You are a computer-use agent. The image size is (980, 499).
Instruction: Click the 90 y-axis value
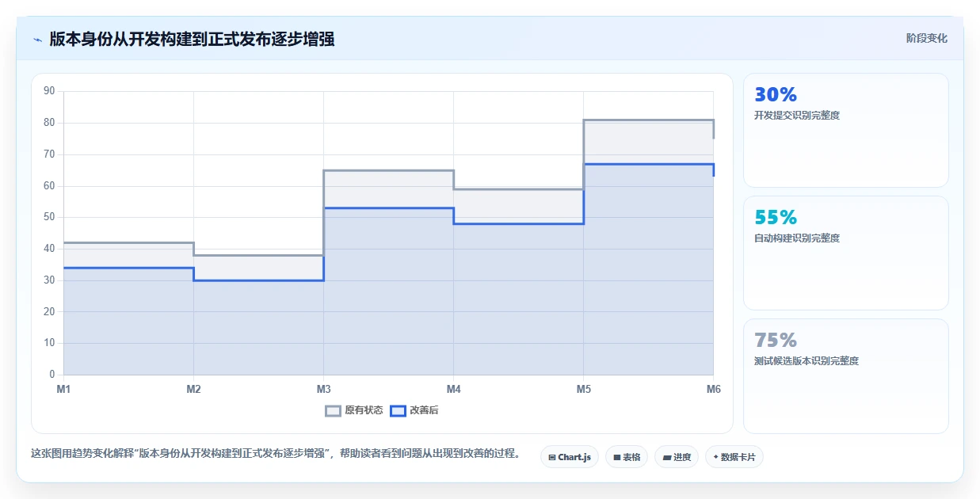[x=49, y=91]
